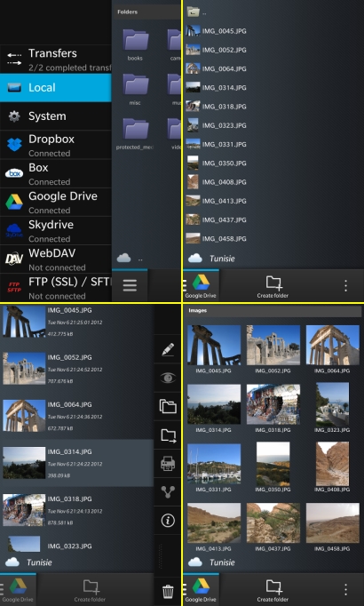Select the Local menu entry
Screen dimensions: 364x606
point(56,88)
